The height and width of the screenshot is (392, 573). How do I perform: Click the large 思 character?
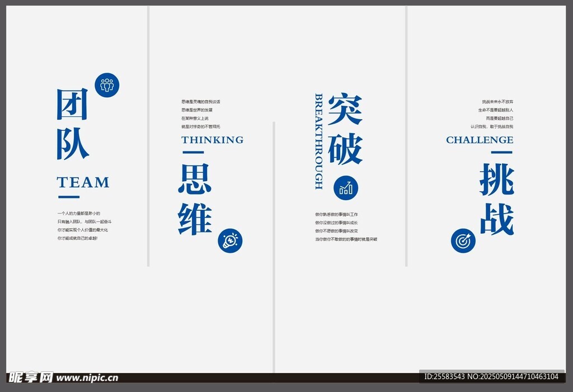click(195, 178)
